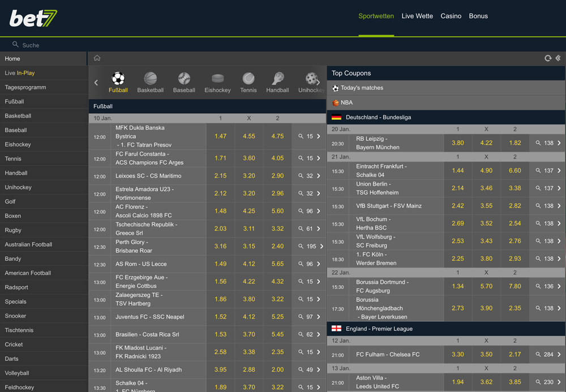Click the bet7 logo

(x=33, y=18)
